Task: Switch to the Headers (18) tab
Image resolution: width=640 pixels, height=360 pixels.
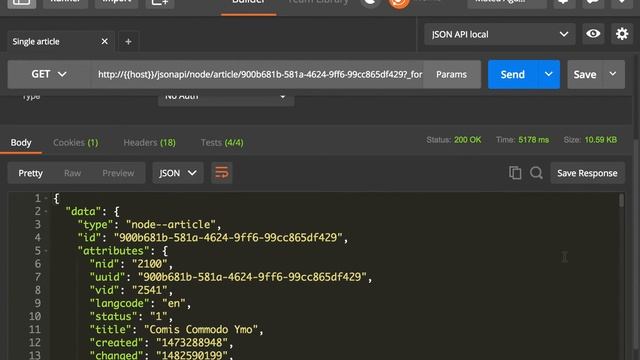Action: [x=149, y=142]
